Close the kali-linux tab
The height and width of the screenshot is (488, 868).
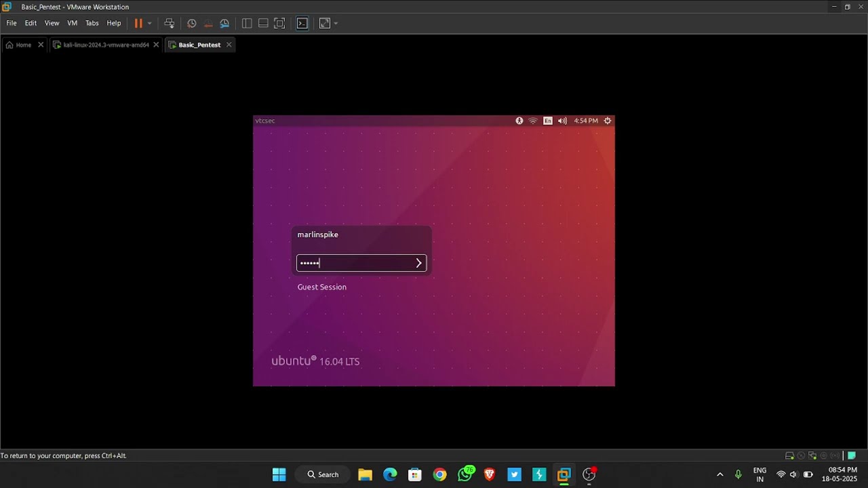click(x=156, y=45)
